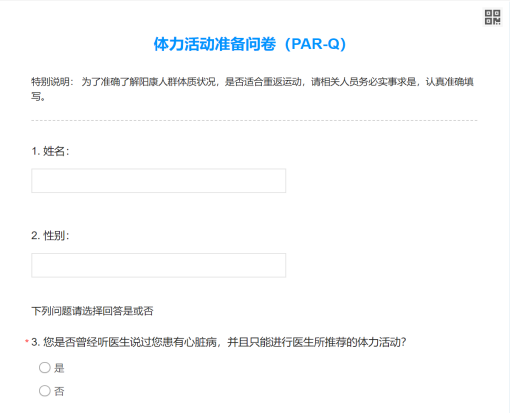The height and width of the screenshot is (413, 510).
Task: Click question 3 heart disease question text
Action: tap(219, 342)
